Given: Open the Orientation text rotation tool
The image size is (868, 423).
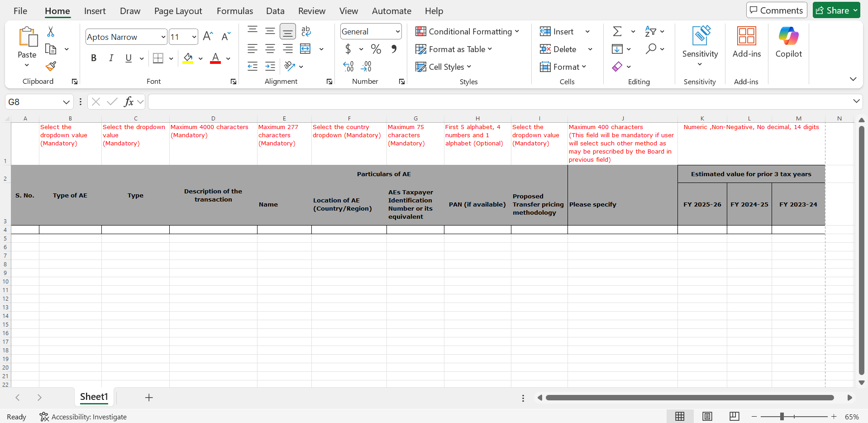Looking at the screenshot, I should coord(290,67).
